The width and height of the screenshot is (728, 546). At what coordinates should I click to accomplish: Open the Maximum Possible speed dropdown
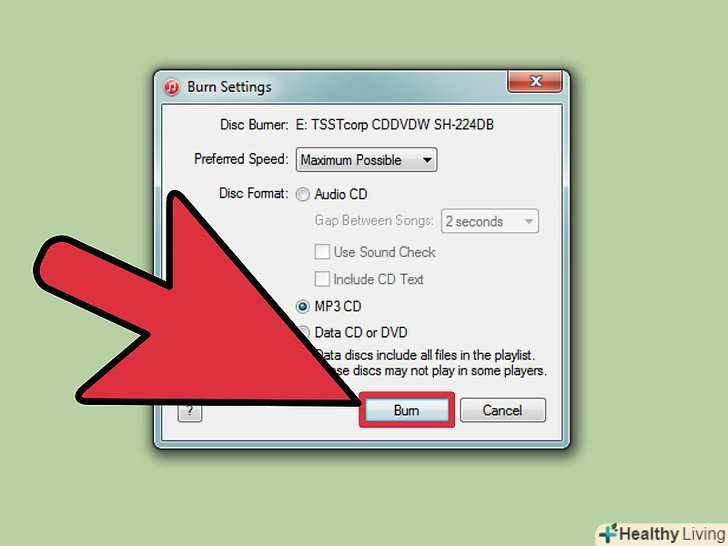point(366,160)
